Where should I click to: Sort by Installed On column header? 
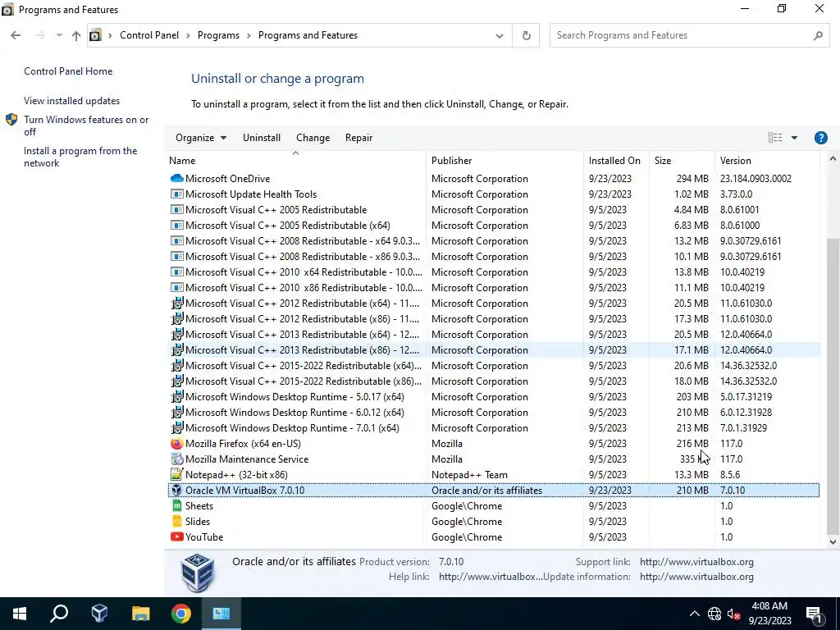(x=614, y=161)
